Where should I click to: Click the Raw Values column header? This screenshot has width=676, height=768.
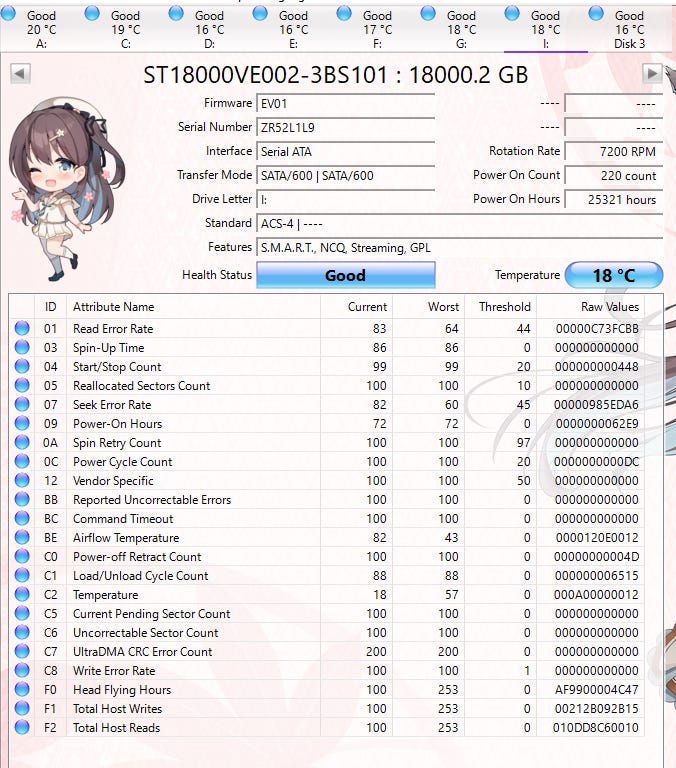590,307
